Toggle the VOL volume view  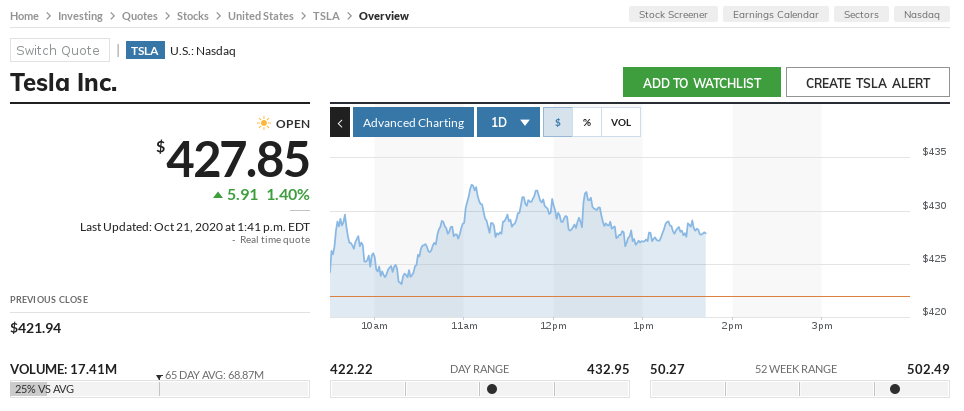(x=621, y=122)
